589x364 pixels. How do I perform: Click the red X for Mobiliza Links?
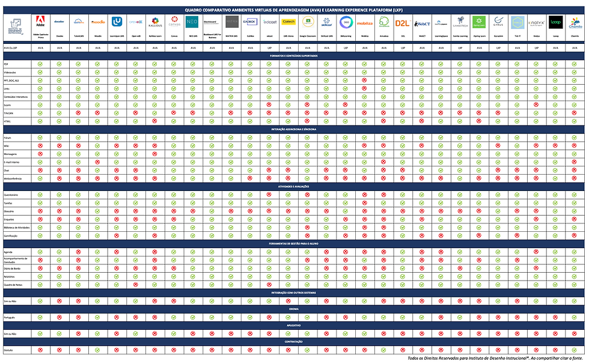click(364, 88)
